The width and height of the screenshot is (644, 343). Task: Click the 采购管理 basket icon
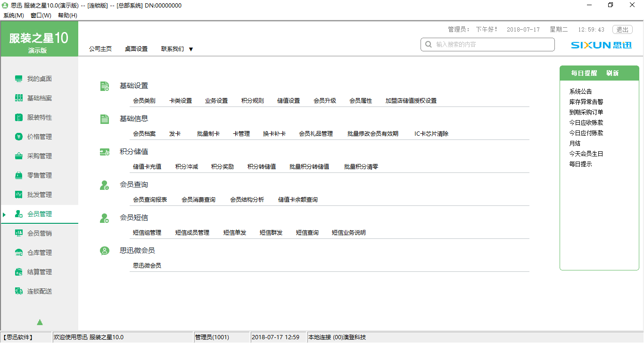click(x=18, y=156)
